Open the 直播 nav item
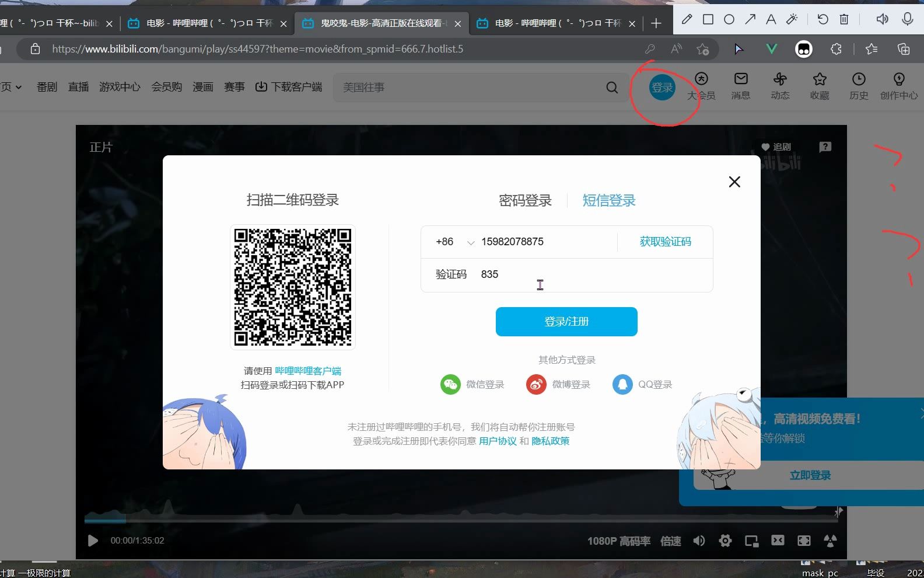Image resolution: width=924 pixels, height=578 pixels. point(78,87)
